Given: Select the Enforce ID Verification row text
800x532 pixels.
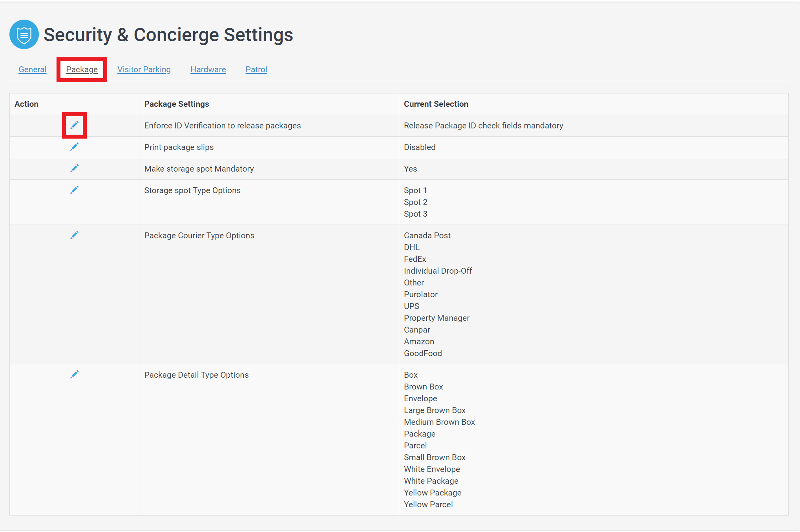Looking at the screenshot, I should click(x=223, y=126).
